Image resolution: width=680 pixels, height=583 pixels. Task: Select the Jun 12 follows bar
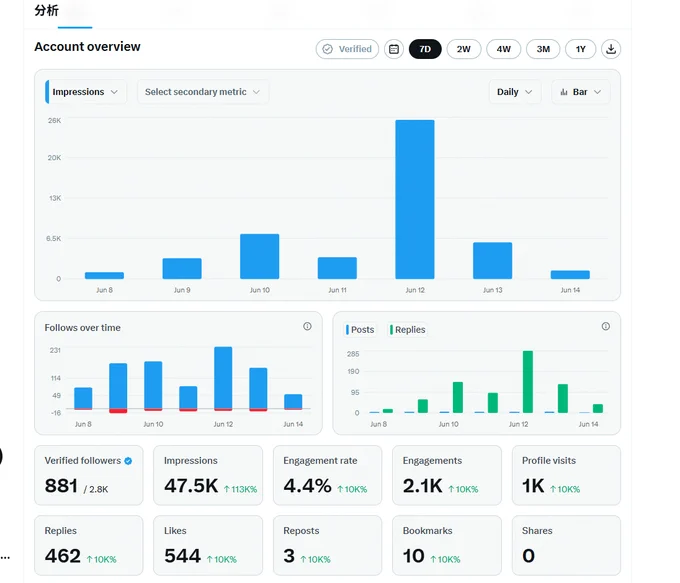(223, 378)
